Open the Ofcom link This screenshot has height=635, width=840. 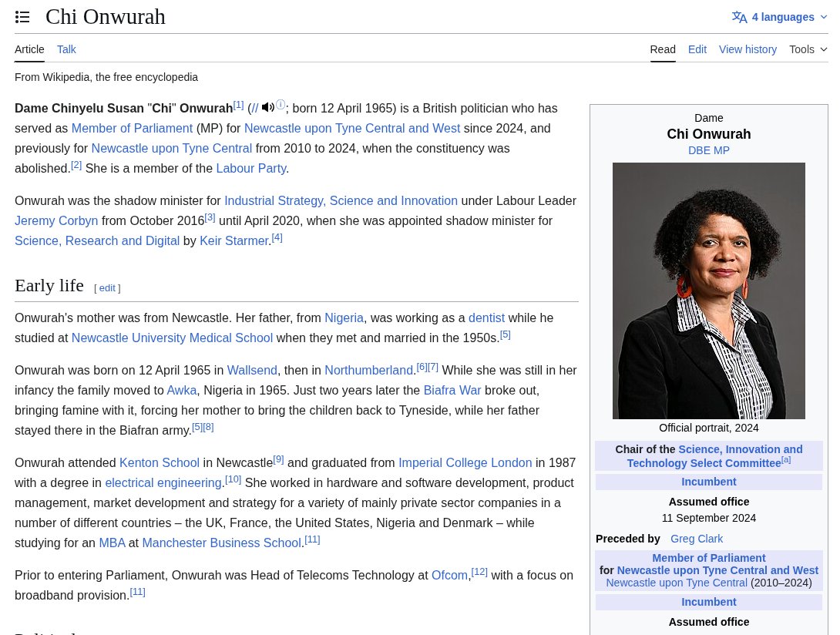(x=449, y=575)
